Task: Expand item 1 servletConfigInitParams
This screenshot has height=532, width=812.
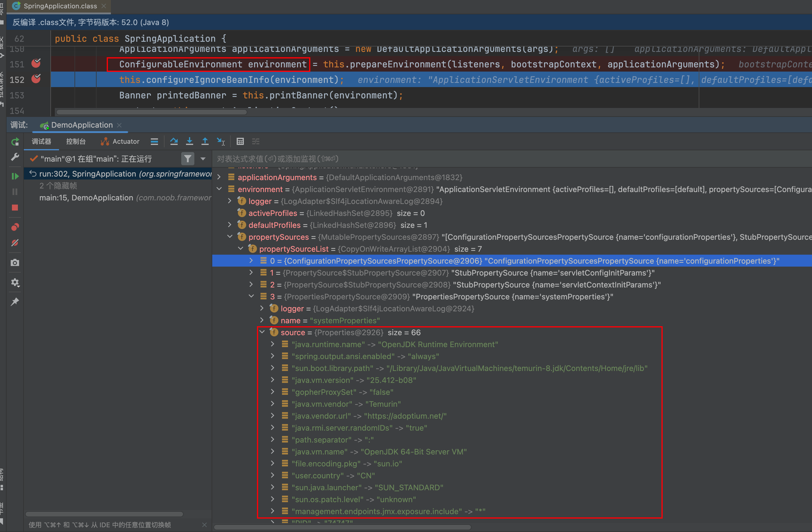Action: 252,273
